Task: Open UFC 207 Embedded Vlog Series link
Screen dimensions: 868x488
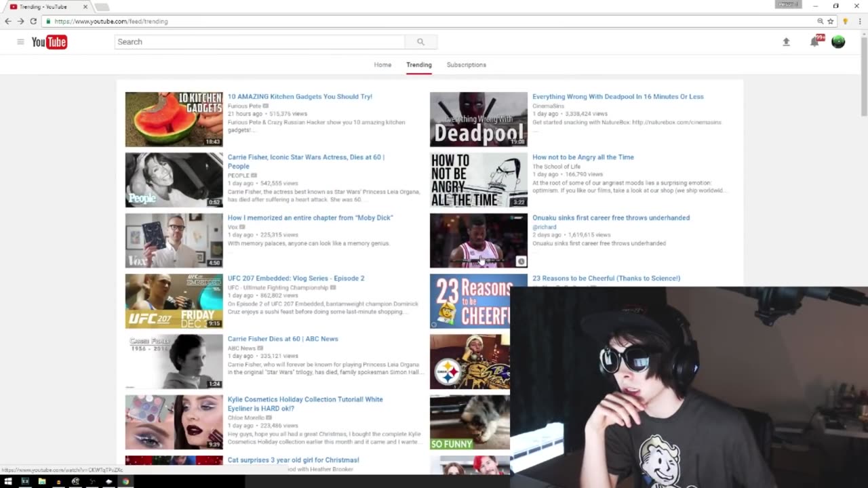Action: [x=296, y=278]
